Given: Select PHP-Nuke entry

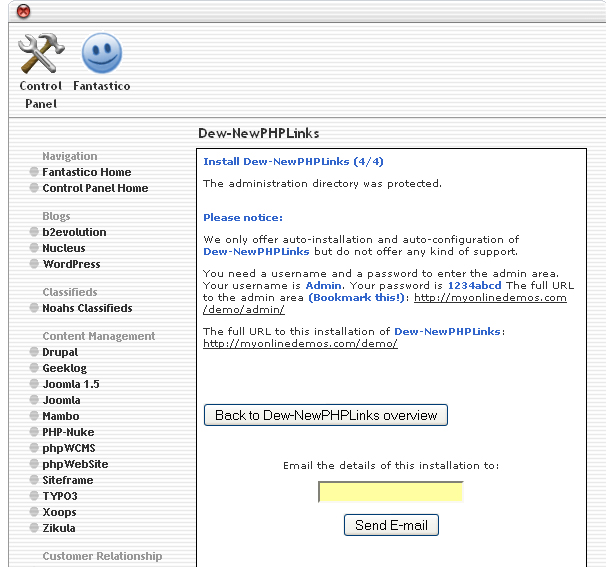Looking at the screenshot, I should point(68,432).
